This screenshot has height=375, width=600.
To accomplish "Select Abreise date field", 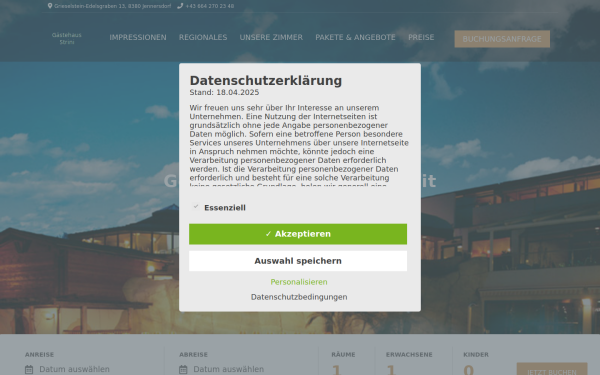I will [228, 369].
